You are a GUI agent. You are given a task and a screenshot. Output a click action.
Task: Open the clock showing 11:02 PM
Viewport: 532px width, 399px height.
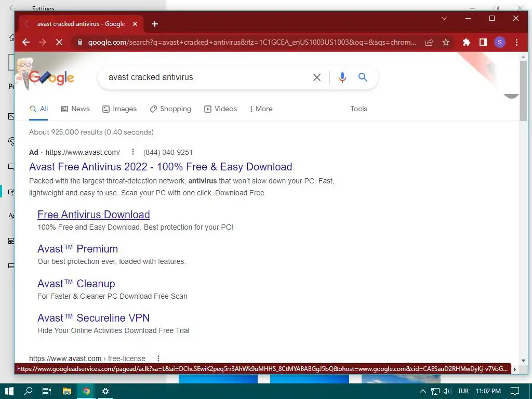coord(488,391)
